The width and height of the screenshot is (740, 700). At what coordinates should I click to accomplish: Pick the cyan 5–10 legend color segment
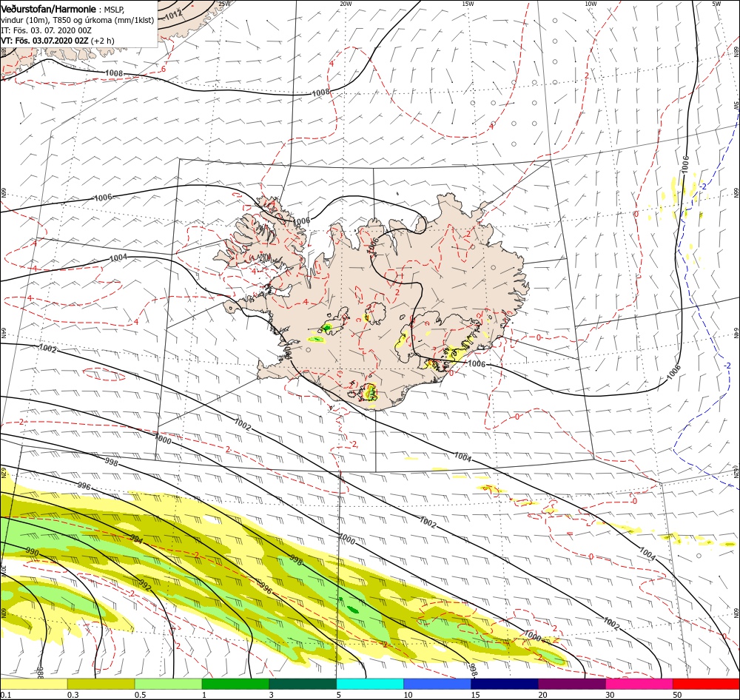(x=370, y=684)
